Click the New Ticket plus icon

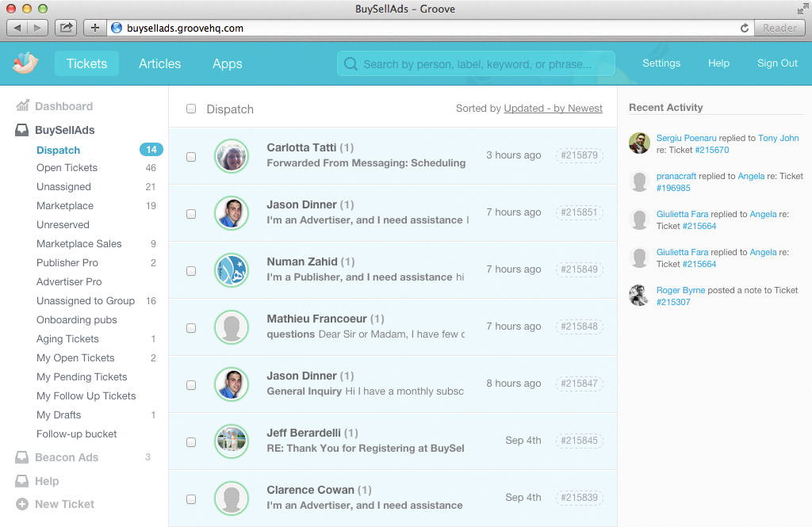[x=21, y=504]
